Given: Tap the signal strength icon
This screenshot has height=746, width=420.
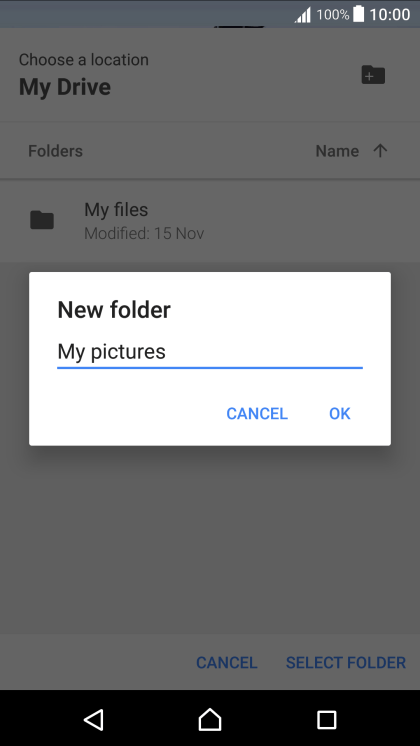Looking at the screenshot, I should point(303,15).
